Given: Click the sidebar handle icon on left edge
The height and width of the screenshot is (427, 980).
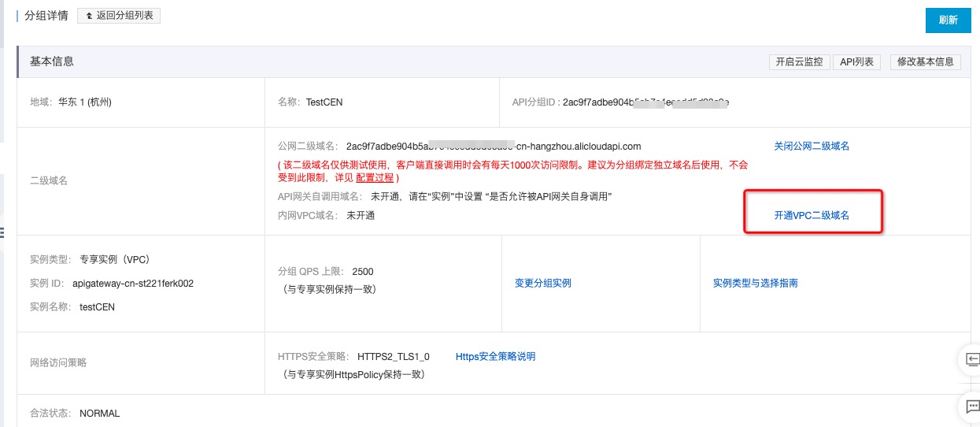Looking at the screenshot, I should 2,232.
